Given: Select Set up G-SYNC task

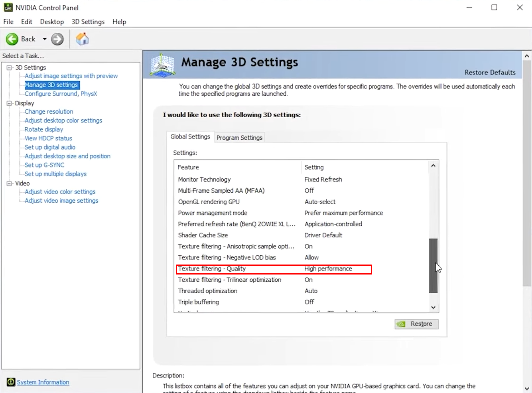Looking at the screenshot, I should 44,165.
